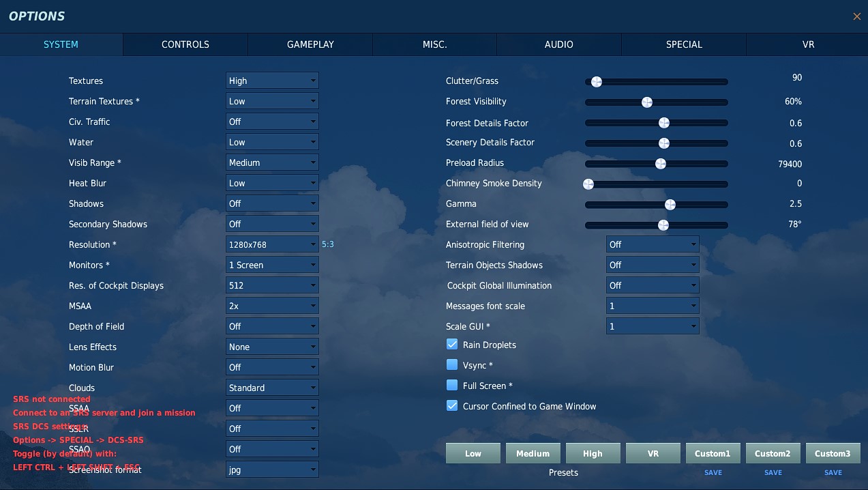
Task: Expand the Clouds dropdown set to Standard
Action: click(x=272, y=388)
